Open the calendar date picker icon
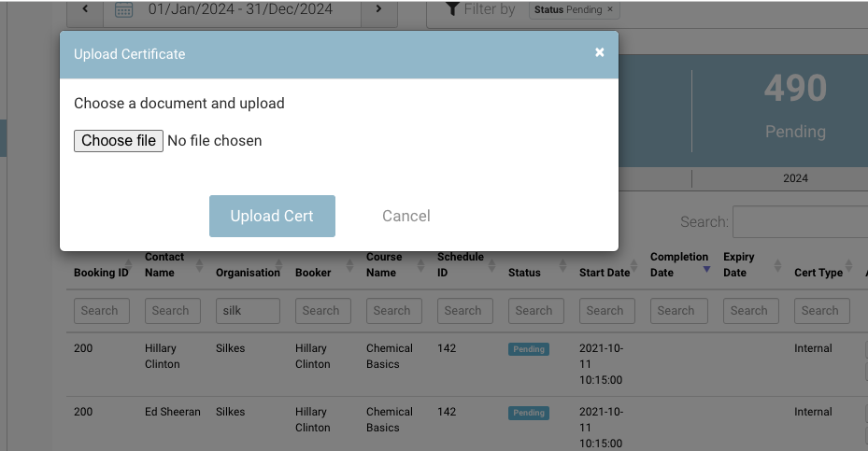The height and width of the screenshot is (451, 868). (123, 10)
